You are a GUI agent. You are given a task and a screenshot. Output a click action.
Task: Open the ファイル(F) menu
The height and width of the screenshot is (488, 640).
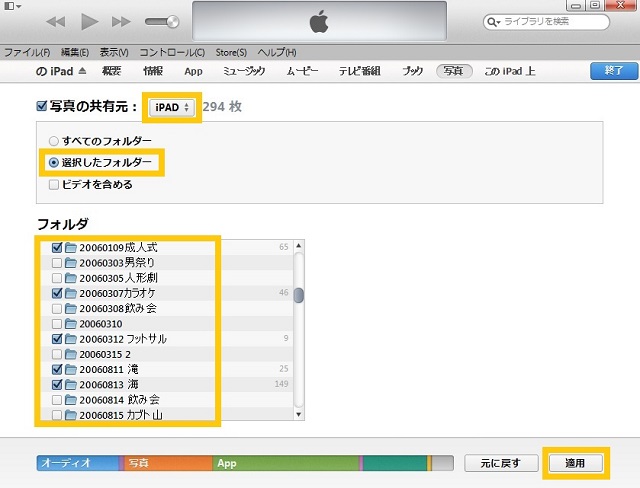[x=27, y=52]
